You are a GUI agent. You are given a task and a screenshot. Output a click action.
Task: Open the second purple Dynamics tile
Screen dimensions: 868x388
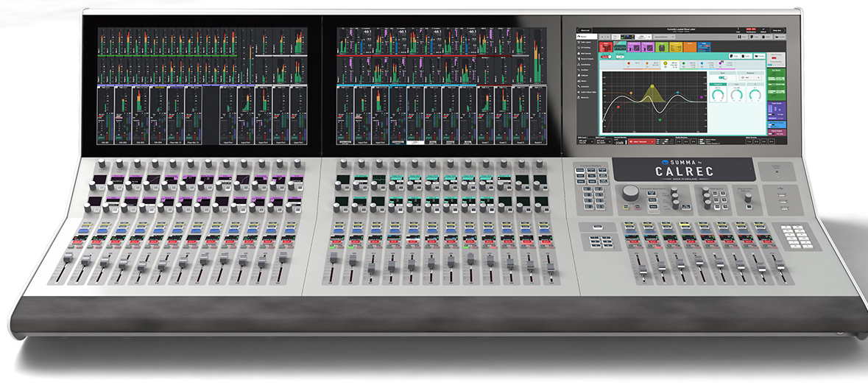[x=648, y=47]
